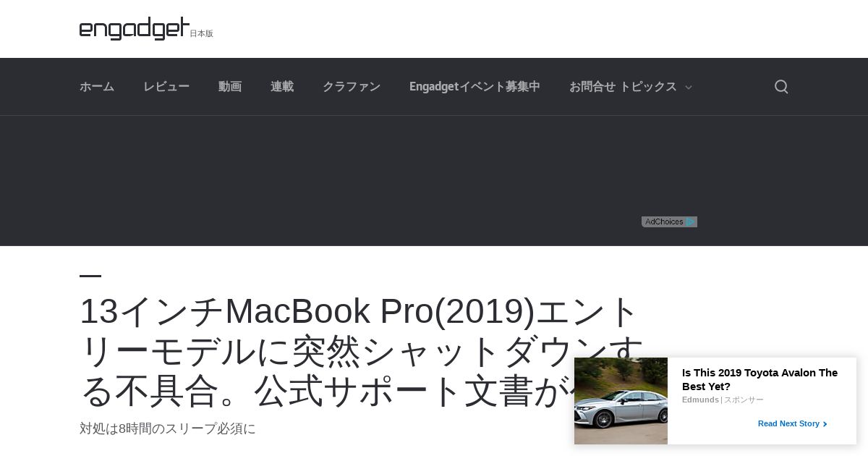Click the 日本版 label beside logo
The image size is (868, 456).
(202, 33)
